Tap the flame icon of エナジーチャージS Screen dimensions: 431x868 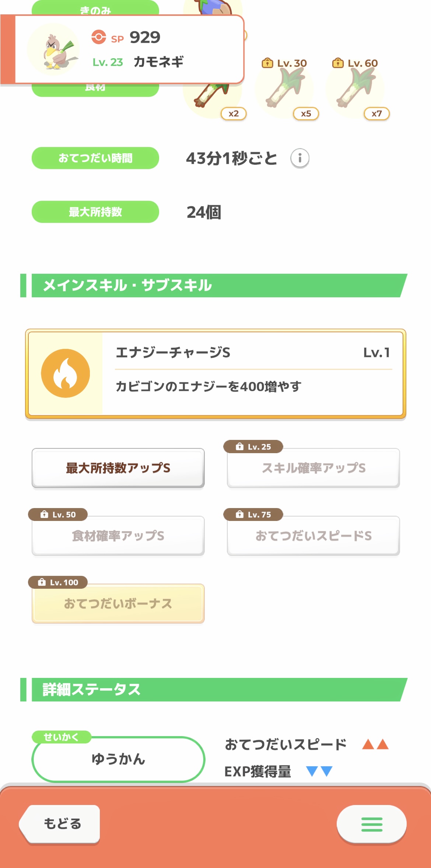[66, 373]
